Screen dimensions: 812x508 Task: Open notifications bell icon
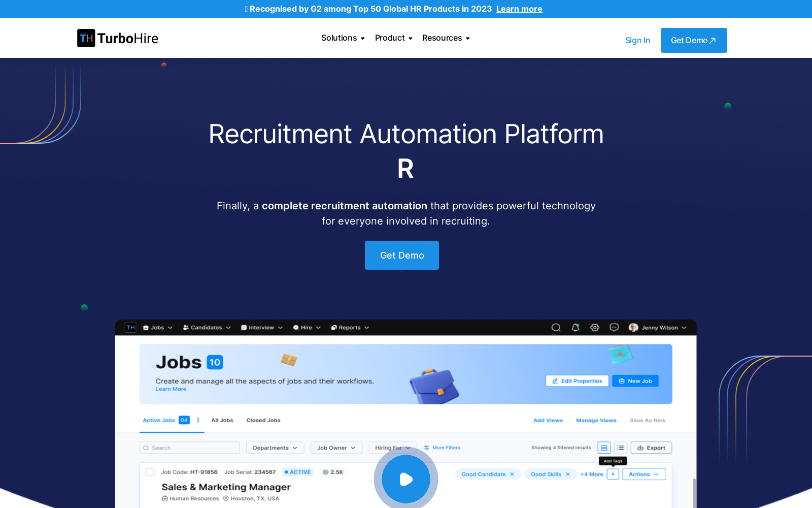(x=576, y=328)
